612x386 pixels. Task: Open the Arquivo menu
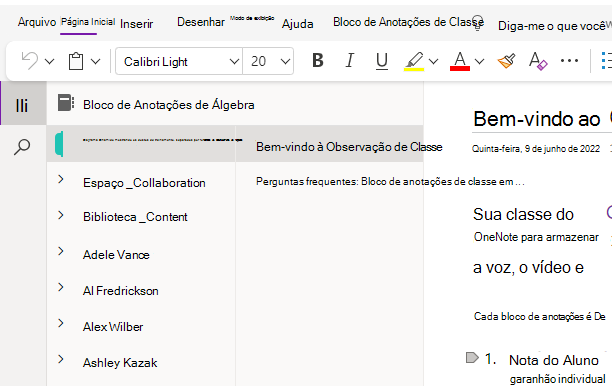click(37, 22)
